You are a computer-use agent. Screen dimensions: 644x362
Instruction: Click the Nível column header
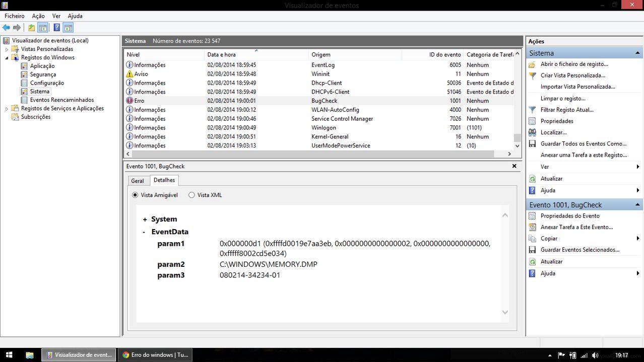click(164, 54)
